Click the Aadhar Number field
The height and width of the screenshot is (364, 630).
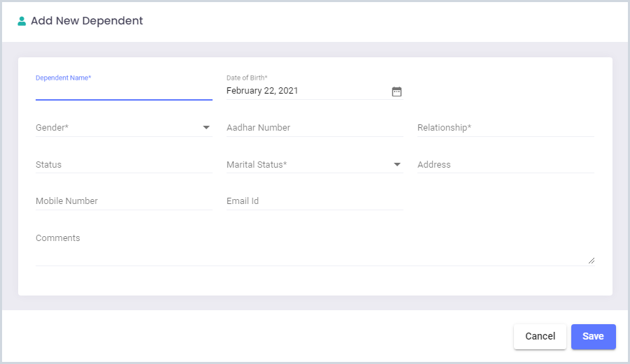[x=315, y=128]
